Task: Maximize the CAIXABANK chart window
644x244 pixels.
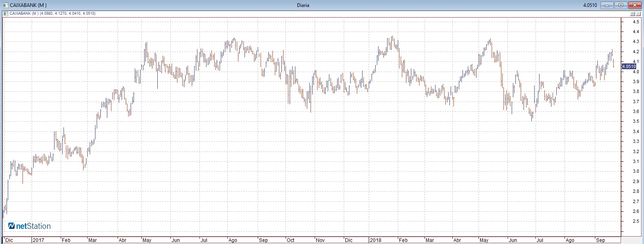Action: click(621, 5)
